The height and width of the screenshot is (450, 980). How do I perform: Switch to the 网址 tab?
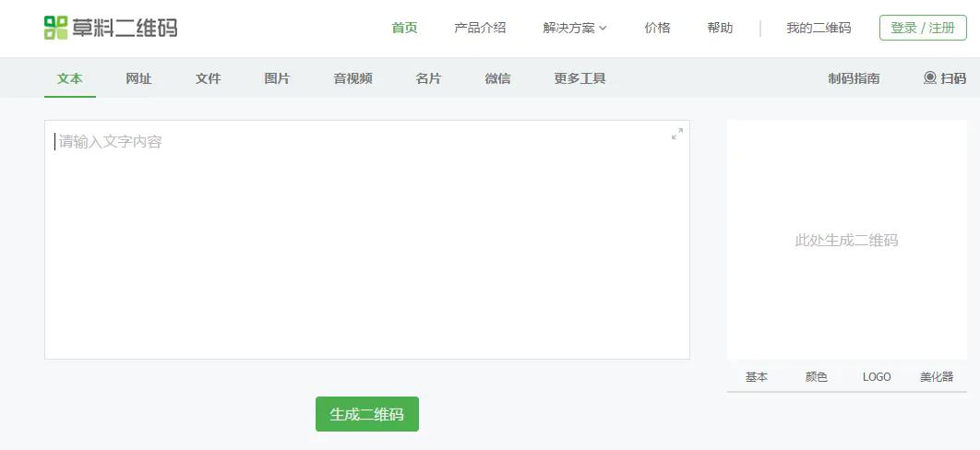tap(138, 78)
